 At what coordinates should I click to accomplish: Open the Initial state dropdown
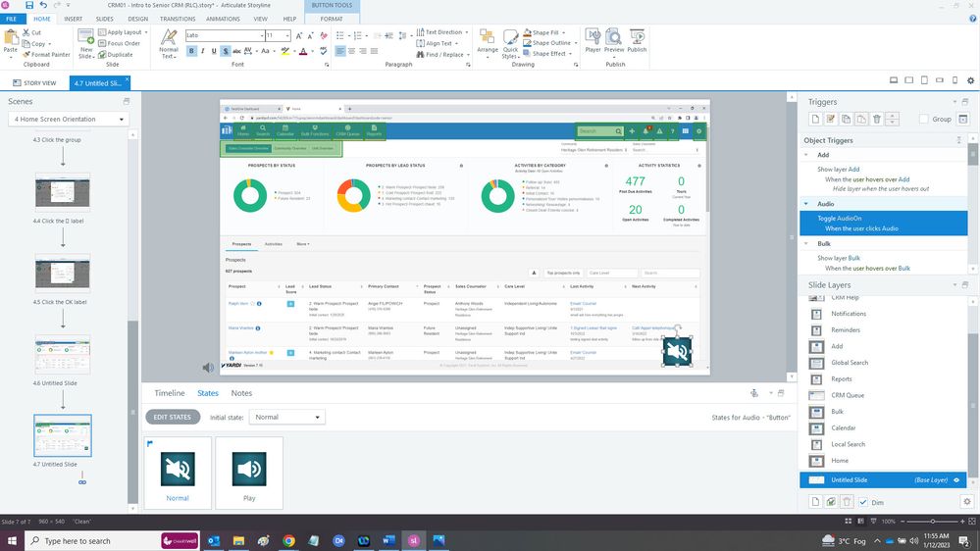click(x=286, y=418)
